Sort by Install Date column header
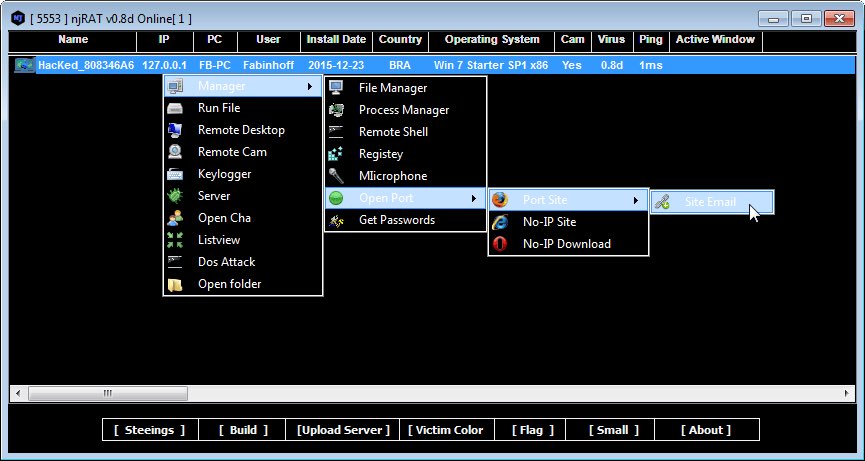Image resolution: width=865 pixels, height=461 pixels. point(337,40)
